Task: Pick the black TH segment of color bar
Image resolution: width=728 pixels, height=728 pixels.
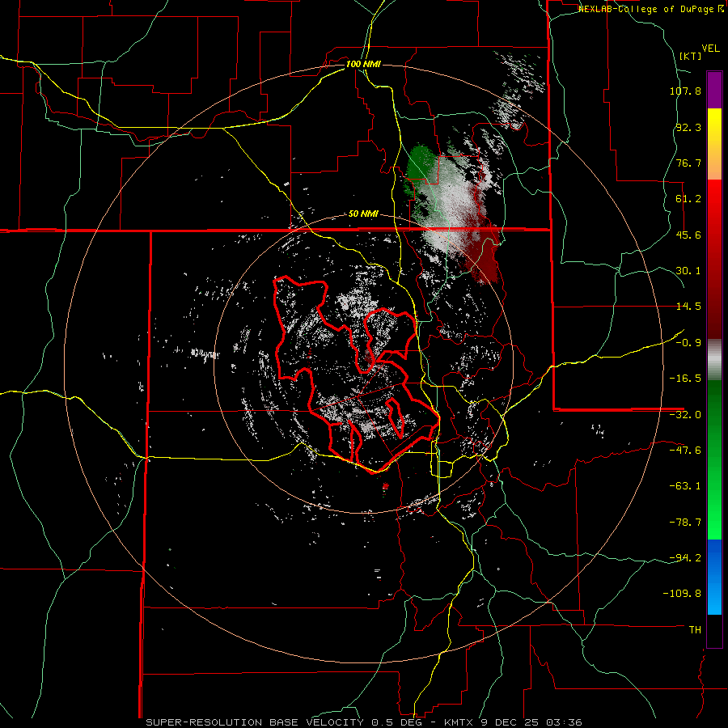Action: pos(714,631)
